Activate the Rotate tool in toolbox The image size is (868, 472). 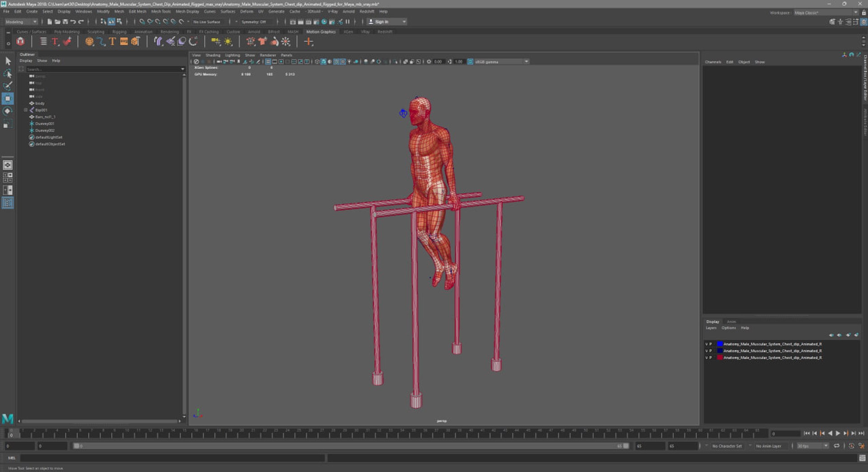coord(8,111)
